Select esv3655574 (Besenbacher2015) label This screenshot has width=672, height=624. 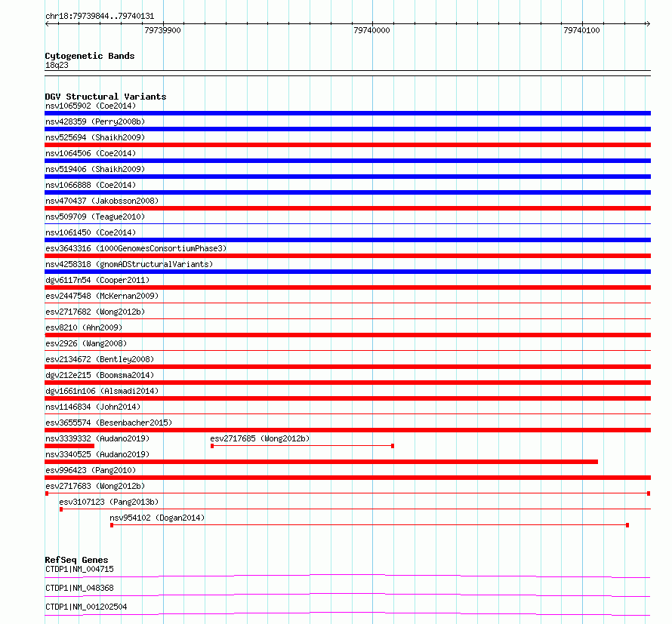coord(109,423)
